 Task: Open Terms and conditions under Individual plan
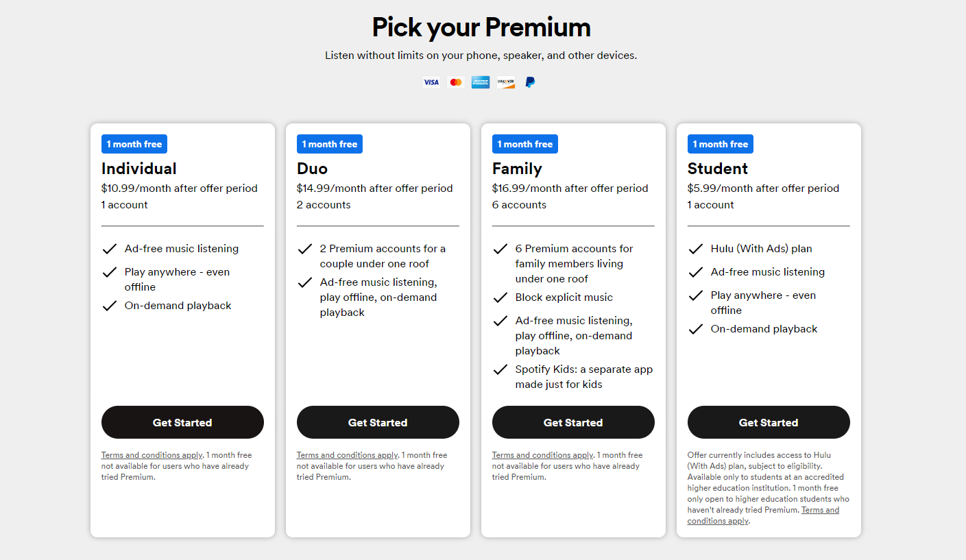click(152, 454)
